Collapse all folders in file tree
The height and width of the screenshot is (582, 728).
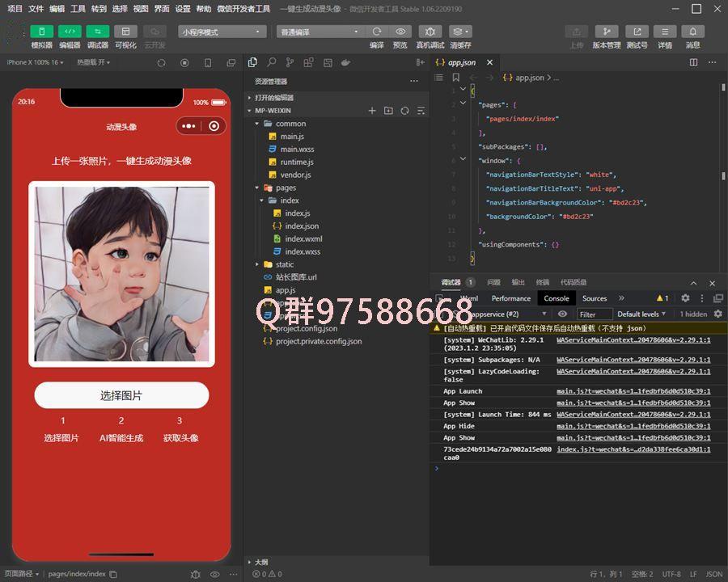click(421, 111)
